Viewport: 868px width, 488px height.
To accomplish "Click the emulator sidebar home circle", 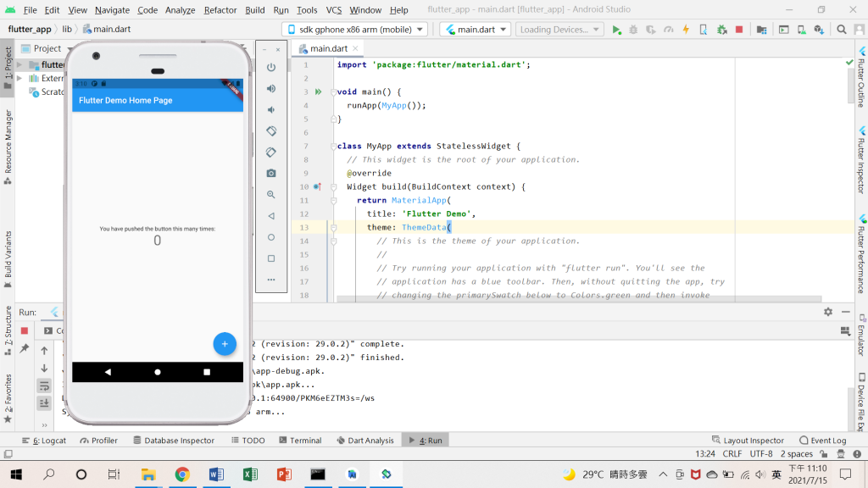I will click(271, 237).
